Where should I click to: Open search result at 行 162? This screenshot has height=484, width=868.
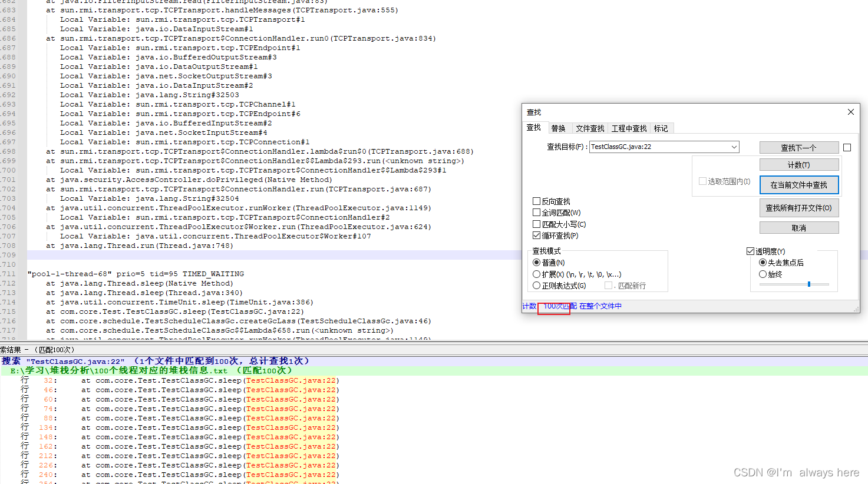179,446
